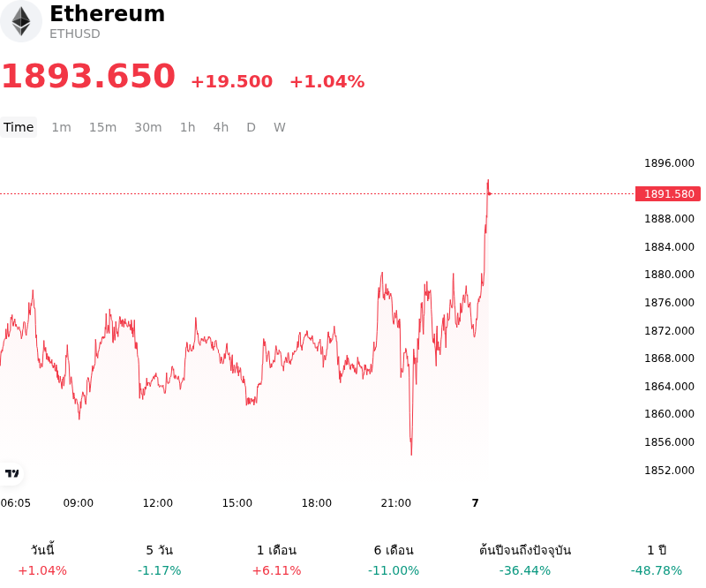Click the 21:00 time axis marker

(x=395, y=503)
